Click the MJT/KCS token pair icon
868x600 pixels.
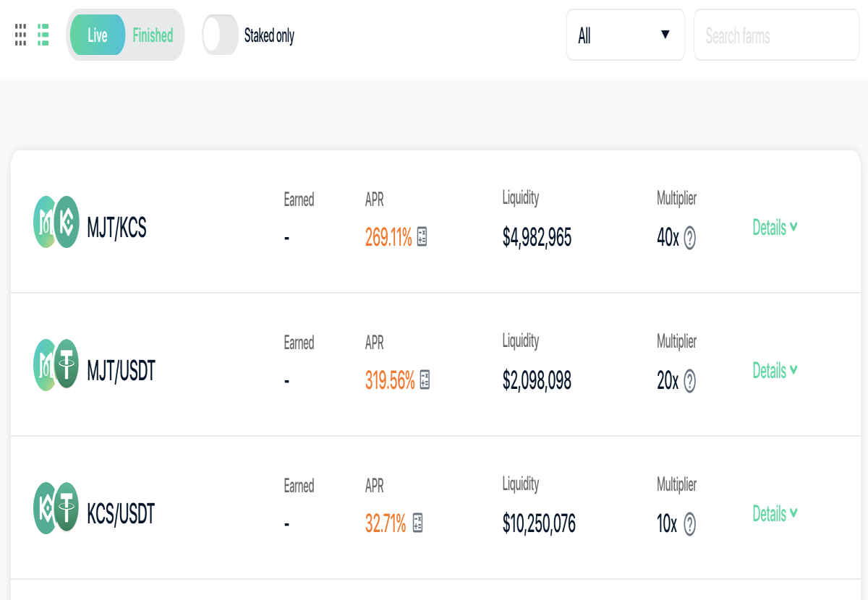[x=56, y=223]
